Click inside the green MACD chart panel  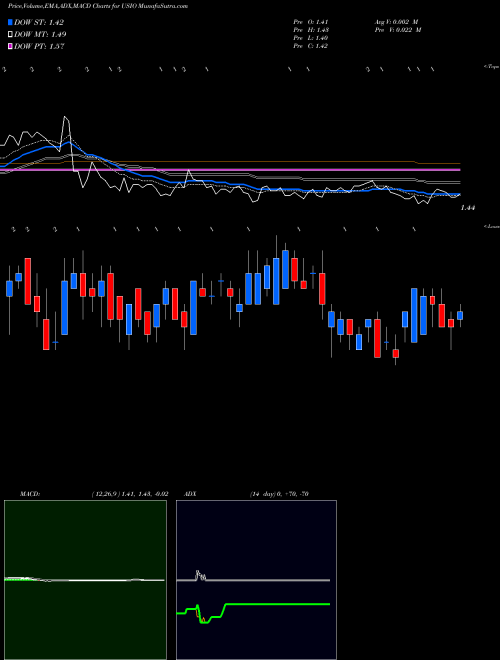(85, 580)
